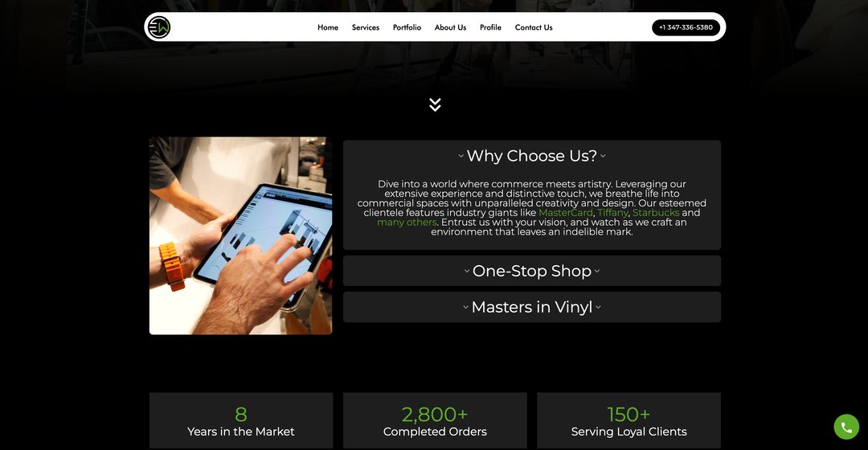Viewport: 868px width, 450px height.
Task: Go to the Portfolio page
Action: coord(407,27)
